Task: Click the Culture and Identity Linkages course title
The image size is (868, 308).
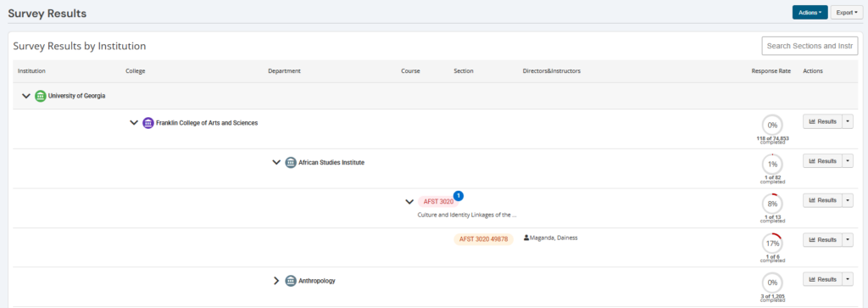Action: click(467, 215)
